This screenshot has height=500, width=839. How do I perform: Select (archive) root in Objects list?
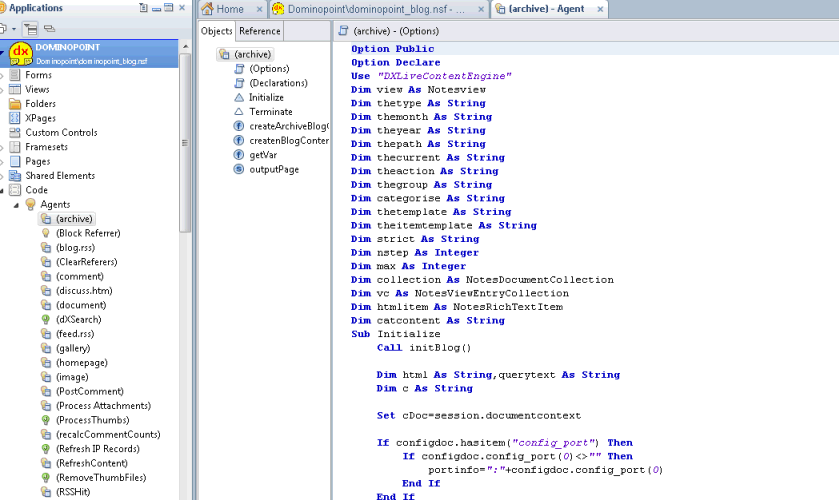[x=246, y=55]
